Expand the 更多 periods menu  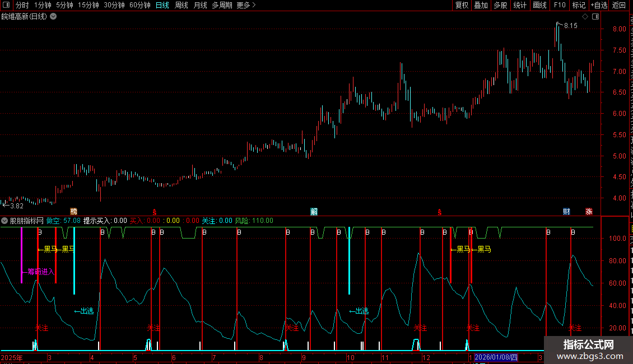246,5
